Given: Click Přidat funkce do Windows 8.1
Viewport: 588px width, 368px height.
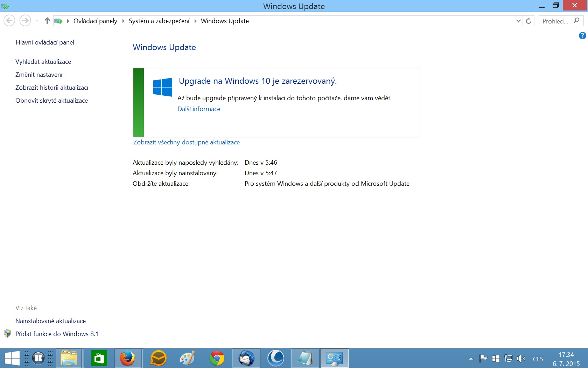Looking at the screenshot, I should 57,334.
